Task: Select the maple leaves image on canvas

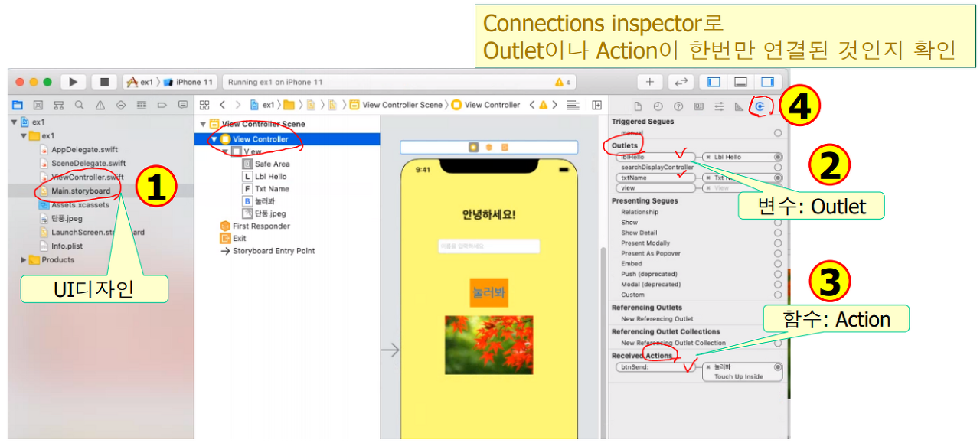Action: 488,344
